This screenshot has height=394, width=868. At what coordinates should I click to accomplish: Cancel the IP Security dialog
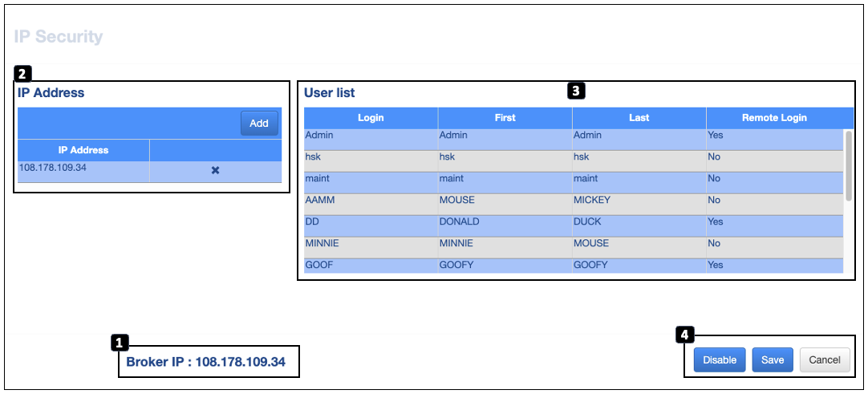click(824, 360)
